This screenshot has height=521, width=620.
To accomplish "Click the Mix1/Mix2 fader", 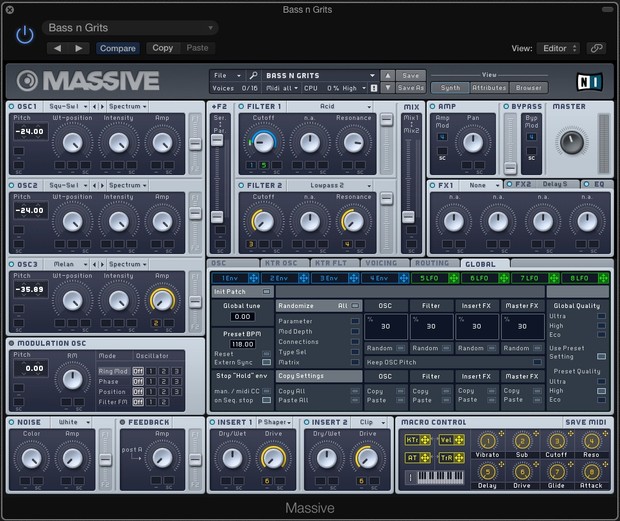I will click(x=408, y=216).
